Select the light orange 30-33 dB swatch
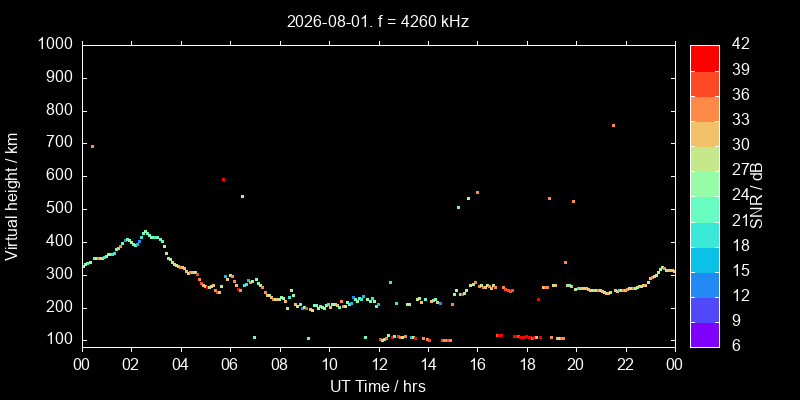 click(705, 133)
